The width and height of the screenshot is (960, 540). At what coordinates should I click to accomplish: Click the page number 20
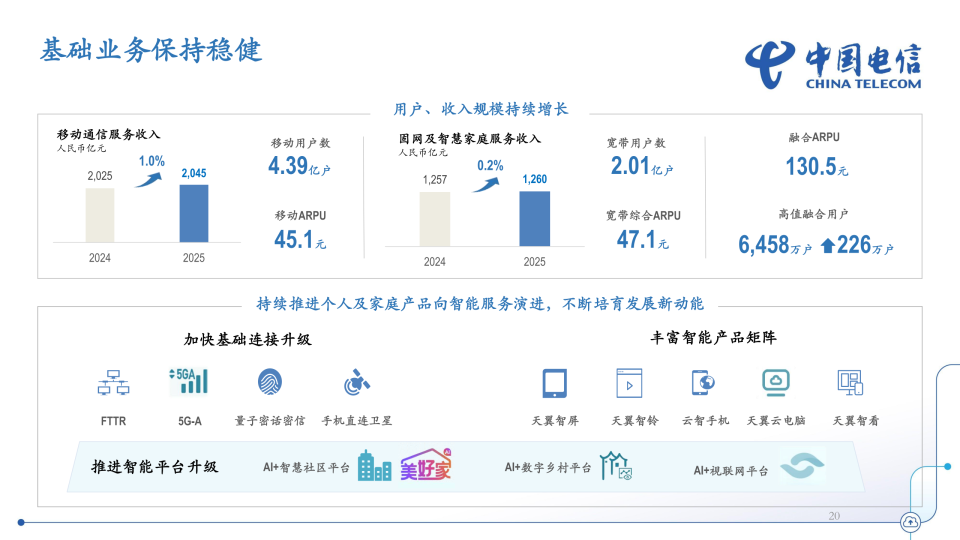coord(834,516)
